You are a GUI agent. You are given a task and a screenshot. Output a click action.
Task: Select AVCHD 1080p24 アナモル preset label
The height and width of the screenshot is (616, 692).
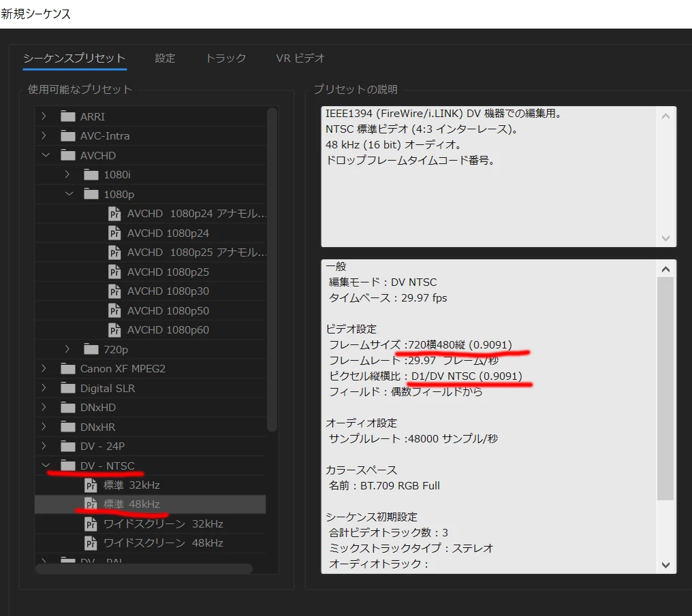(197, 214)
